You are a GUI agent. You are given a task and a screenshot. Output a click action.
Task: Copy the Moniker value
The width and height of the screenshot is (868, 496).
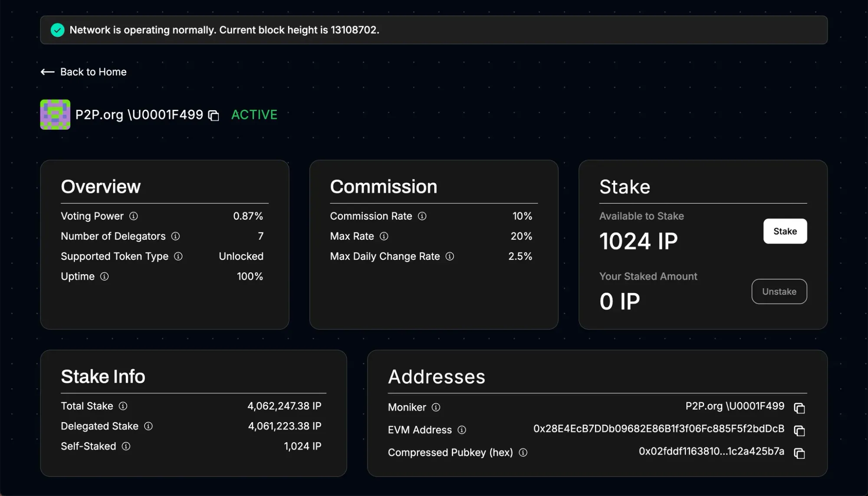coord(799,408)
